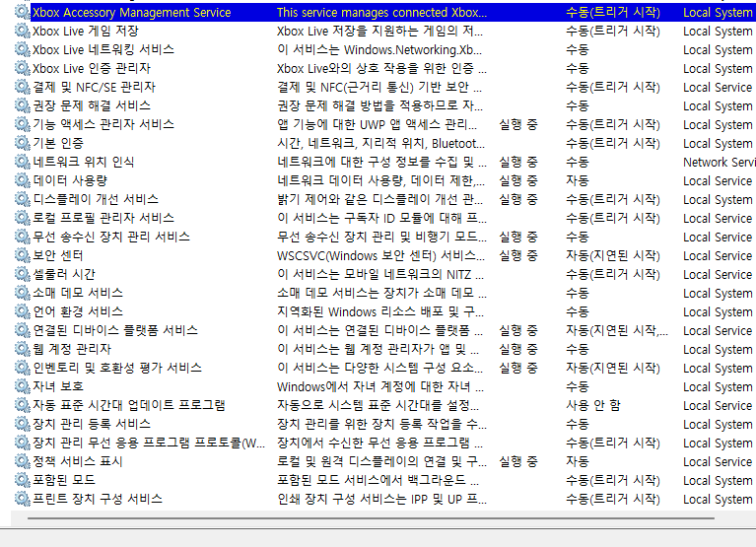Select service name 포함된 모드
The height and width of the screenshot is (547, 756).
pos(64,481)
